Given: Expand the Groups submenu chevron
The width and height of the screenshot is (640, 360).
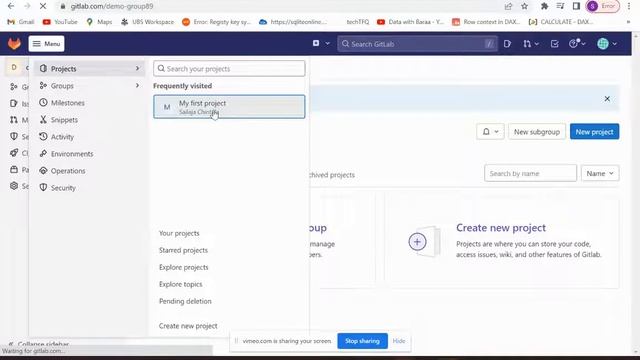Looking at the screenshot, I should [x=138, y=86].
